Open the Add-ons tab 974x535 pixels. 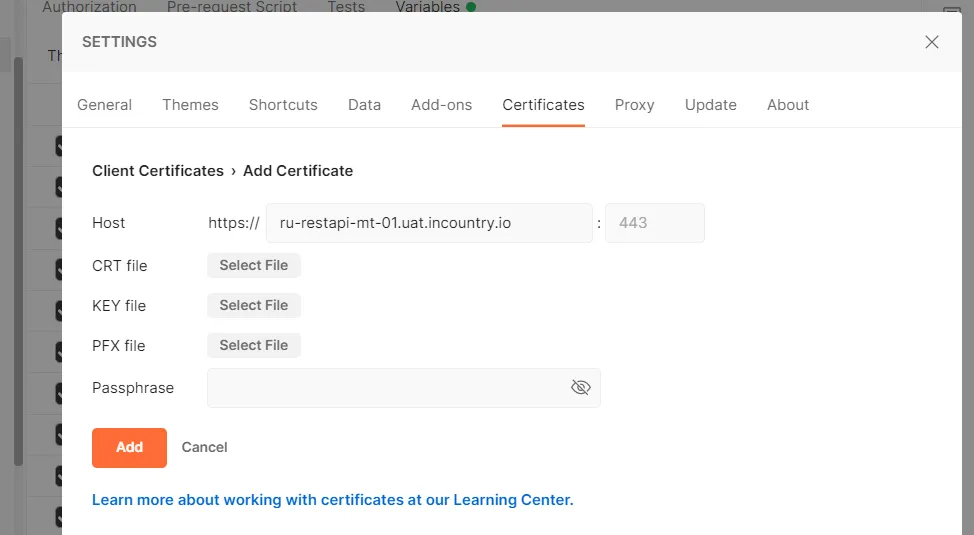click(x=442, y=104)
